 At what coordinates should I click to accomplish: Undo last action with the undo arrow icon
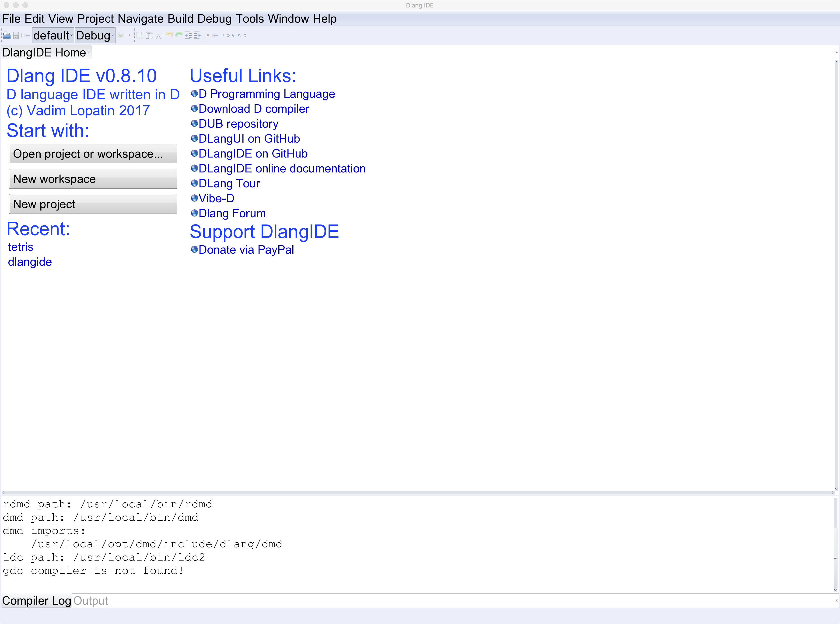pos(169,35)
